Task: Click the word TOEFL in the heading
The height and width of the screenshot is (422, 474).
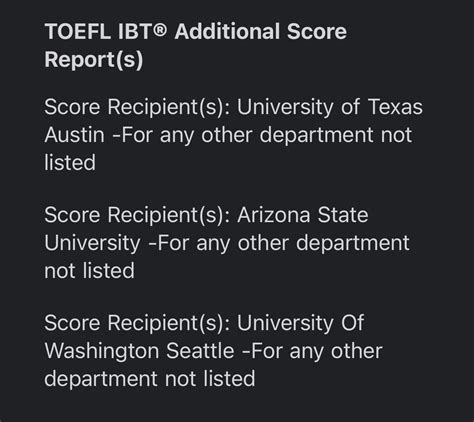Action: [x=77, y=31]
